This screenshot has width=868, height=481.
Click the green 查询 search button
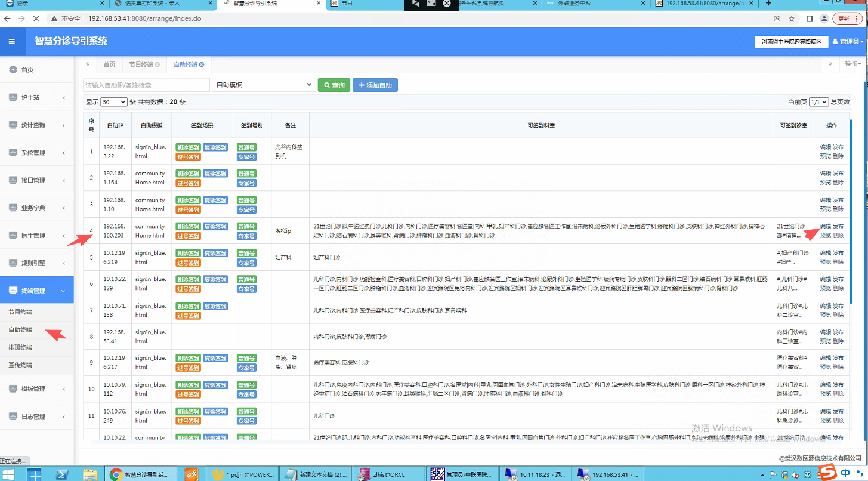coord(333,85)
